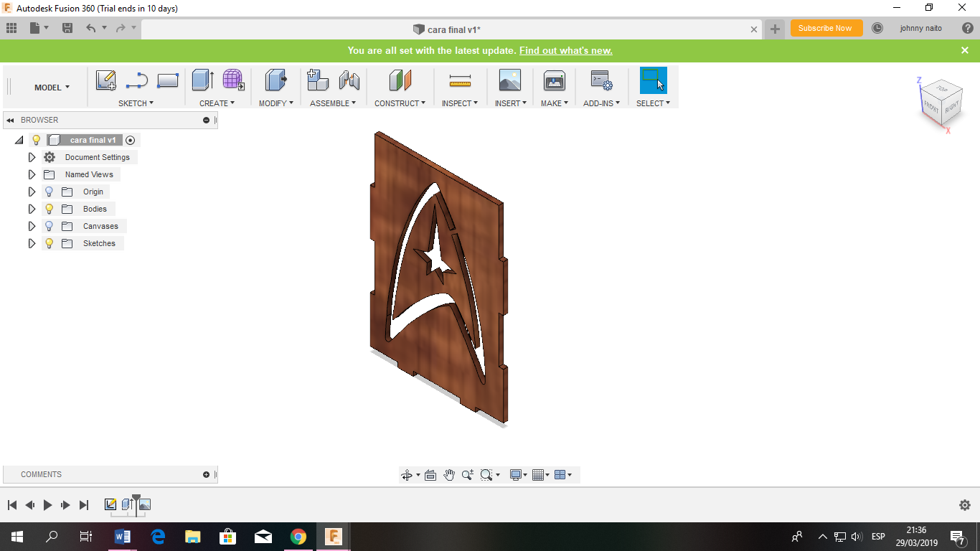Toggle visibility bulb of Bodies folder
Screen dimensions: 980x551
point(49,209)
